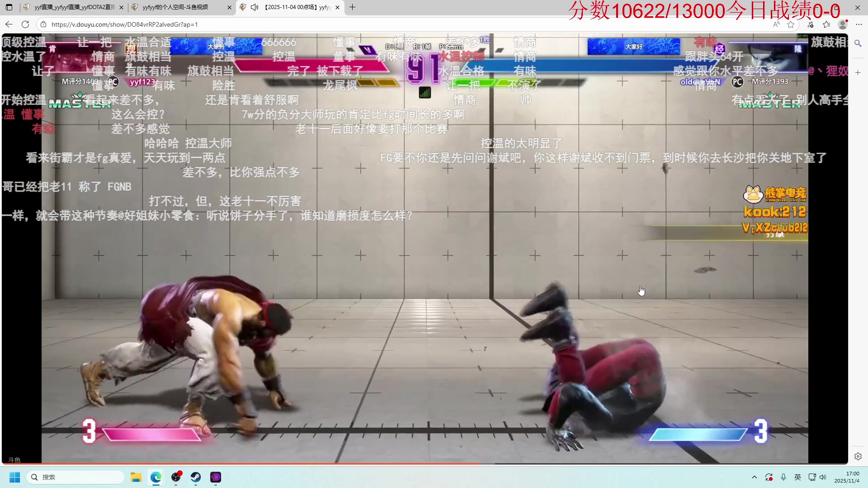Refresh the page with the reload button
Screen dimensions: 868x488
pyautogui.click(x=25, y=24)
